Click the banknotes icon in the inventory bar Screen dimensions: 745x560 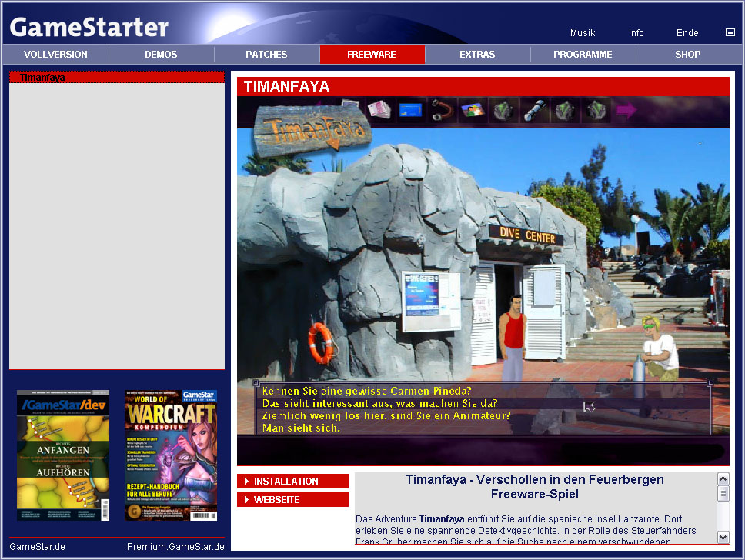pyautogui.click(x=379, y=110)
